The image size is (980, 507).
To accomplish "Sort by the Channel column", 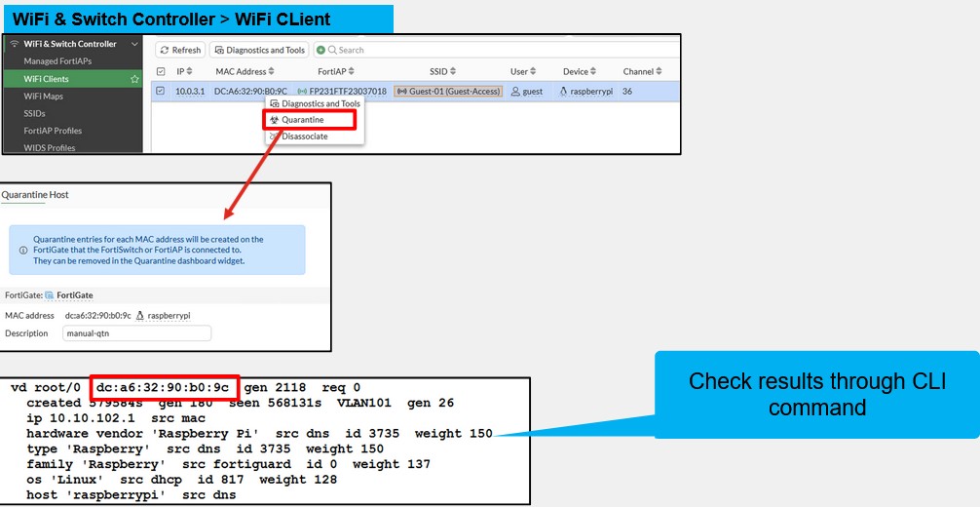I will pos(643,72).
